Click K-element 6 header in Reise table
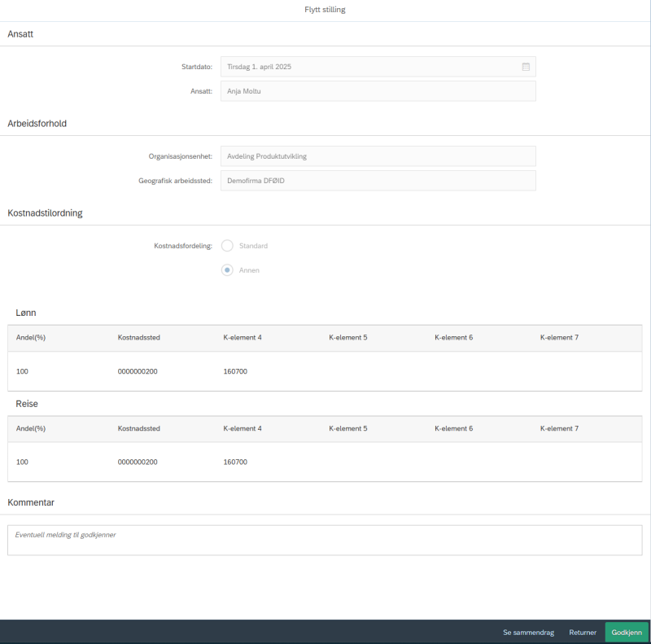Image resolution: width=651 pixels, height=644 pixels. [x=454, y=428]
